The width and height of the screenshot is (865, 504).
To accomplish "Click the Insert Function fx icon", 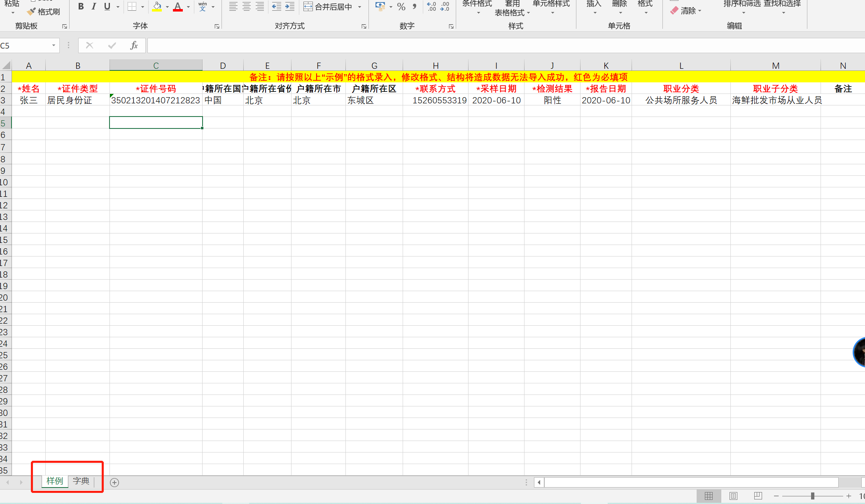I will click(x=134, y=45).
